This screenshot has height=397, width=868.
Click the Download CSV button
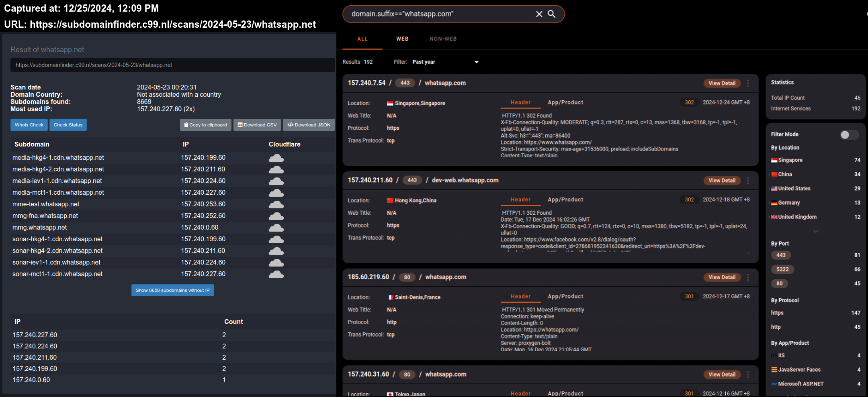[x=257, y=125]
